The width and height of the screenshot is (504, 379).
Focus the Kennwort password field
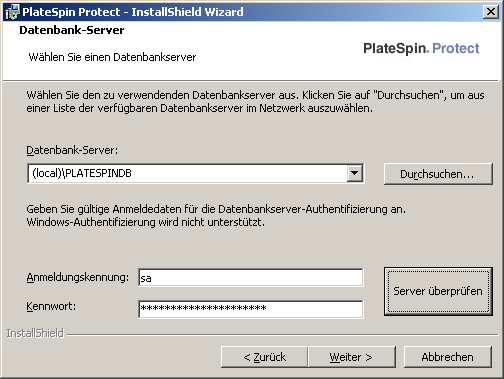251,309
